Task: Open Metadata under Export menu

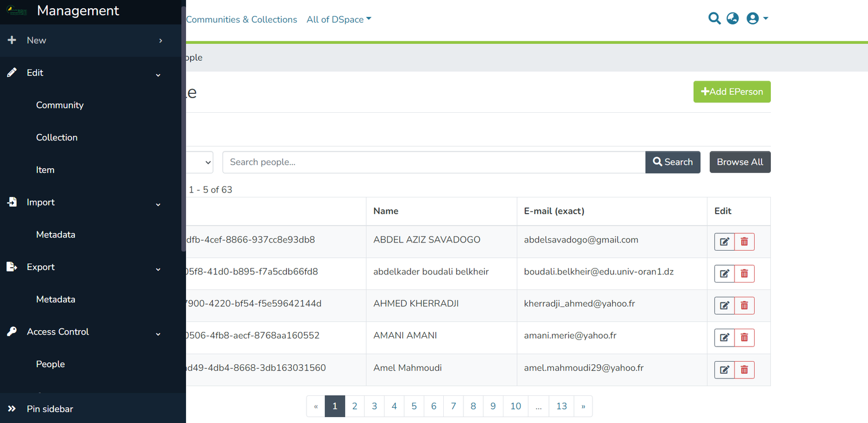Action: (x=56, y=299)
